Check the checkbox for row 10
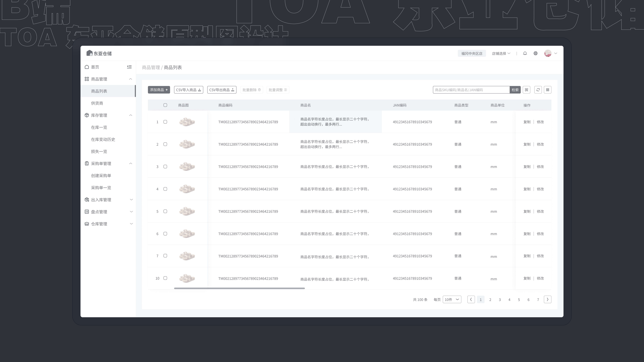Viewport: 644px width, 362px height. (x=165, y=278)
